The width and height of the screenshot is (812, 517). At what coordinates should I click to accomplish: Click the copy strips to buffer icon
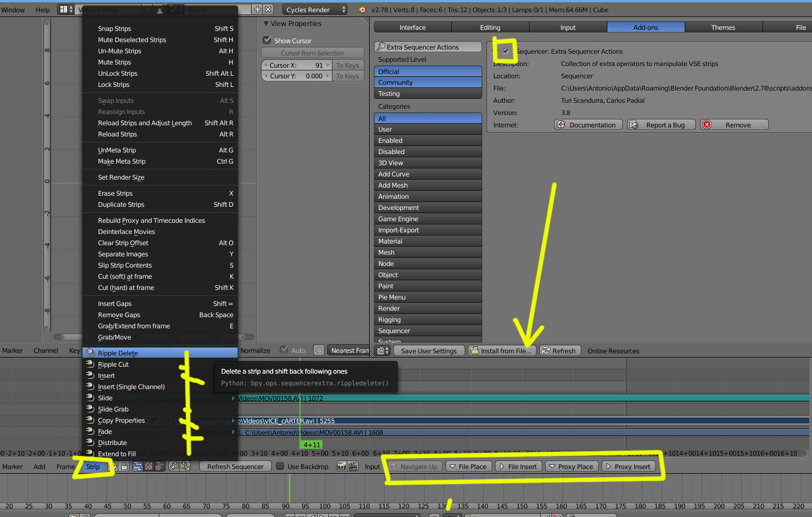click(x=174, y=466)
